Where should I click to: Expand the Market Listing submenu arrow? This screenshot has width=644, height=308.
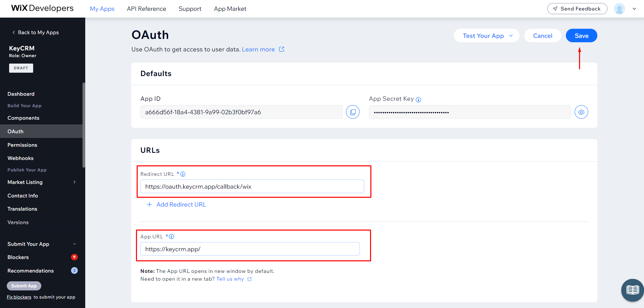coord(74,182)
